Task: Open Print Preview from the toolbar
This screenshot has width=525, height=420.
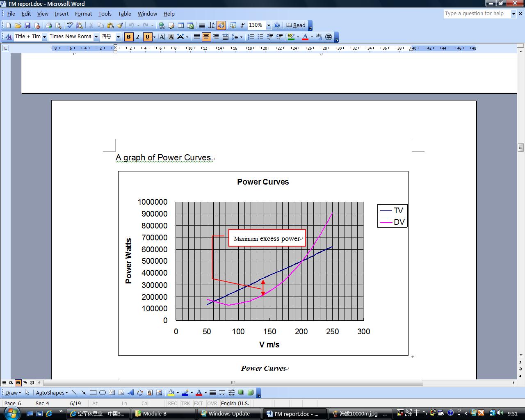Action: tap(58, 25)
